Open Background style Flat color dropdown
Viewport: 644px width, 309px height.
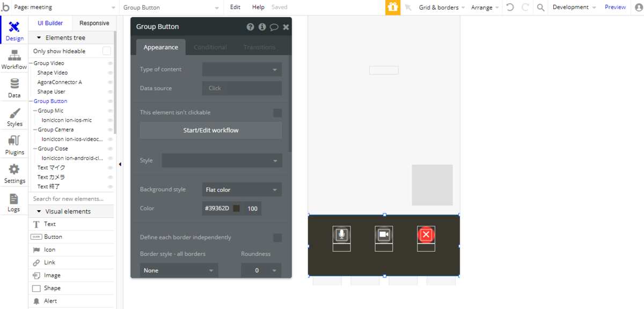click(x=242, y=190)
